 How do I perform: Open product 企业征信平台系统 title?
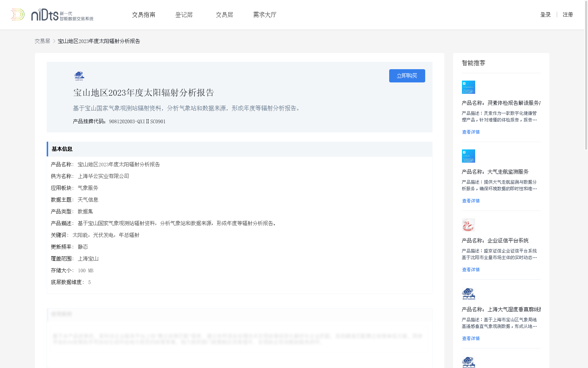pos(495,241)
